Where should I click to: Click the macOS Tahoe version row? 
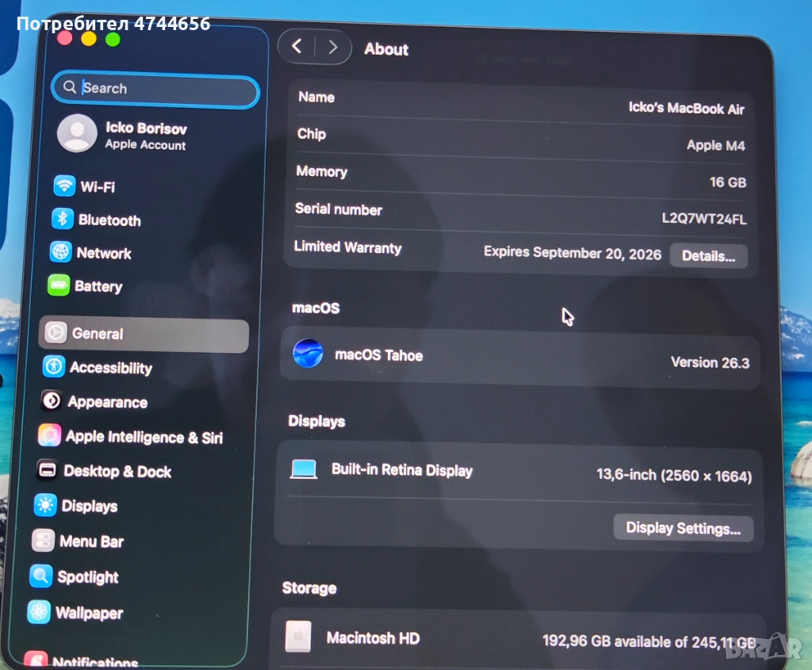[x=519, y=357]
